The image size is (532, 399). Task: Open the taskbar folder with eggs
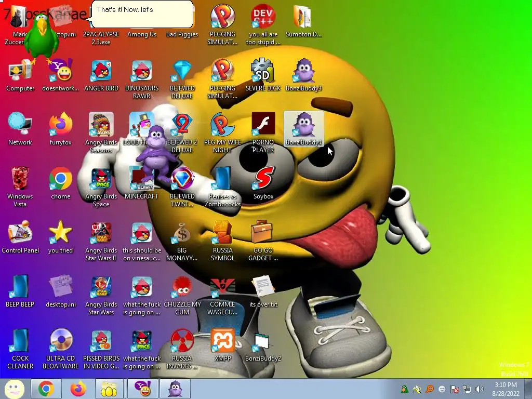109,389
